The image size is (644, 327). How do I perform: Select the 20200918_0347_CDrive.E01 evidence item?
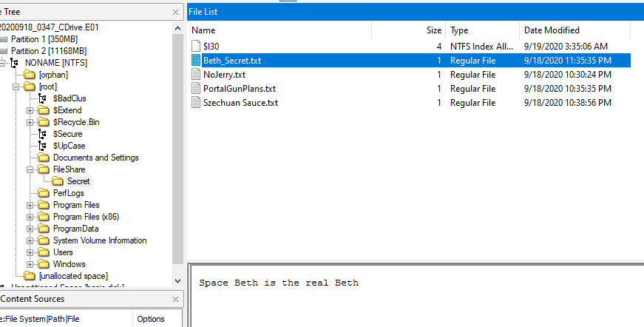click(49, 27)
